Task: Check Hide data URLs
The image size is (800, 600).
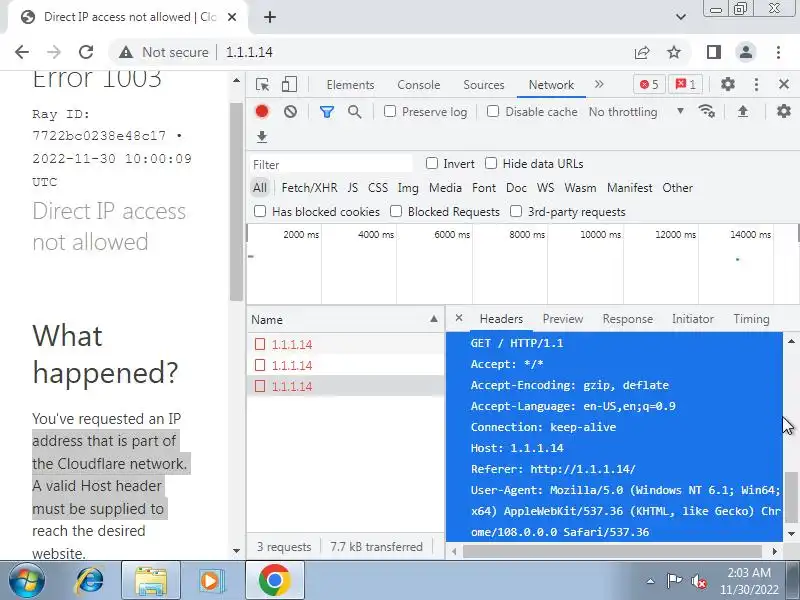Action: (x=491, y=163)
